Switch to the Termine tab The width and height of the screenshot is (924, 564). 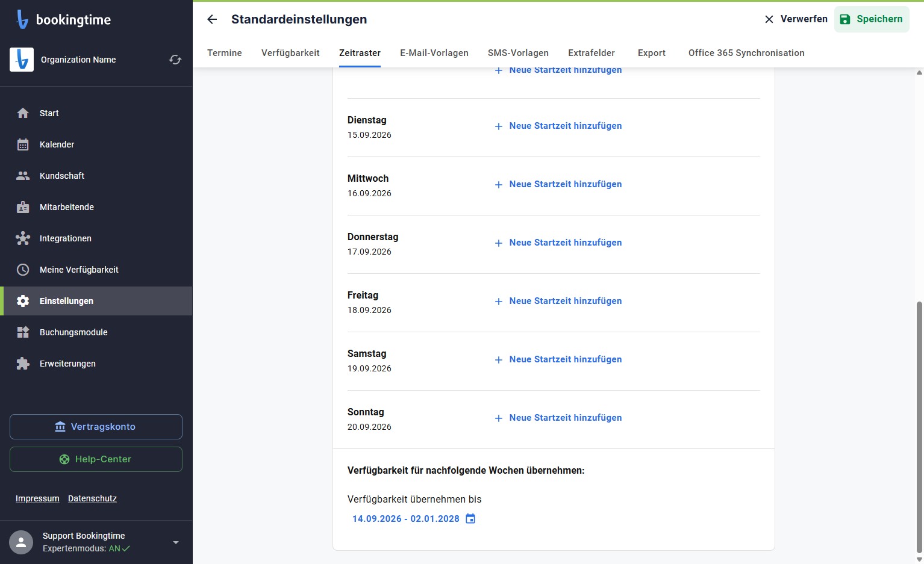pyautogui.click(x=225, y=53)
